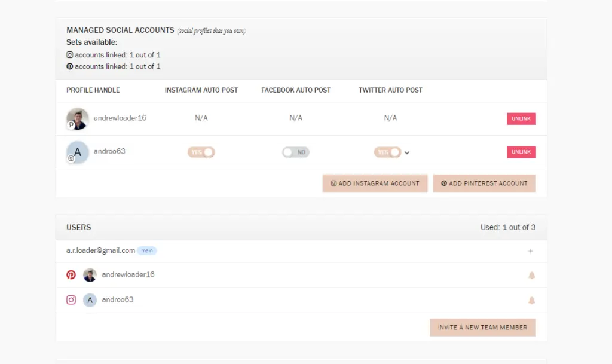Click the Pinterest icon beside andrewloader16 in Users
The width and height of the screenshot is (612, 364).
tap(71, 275)
